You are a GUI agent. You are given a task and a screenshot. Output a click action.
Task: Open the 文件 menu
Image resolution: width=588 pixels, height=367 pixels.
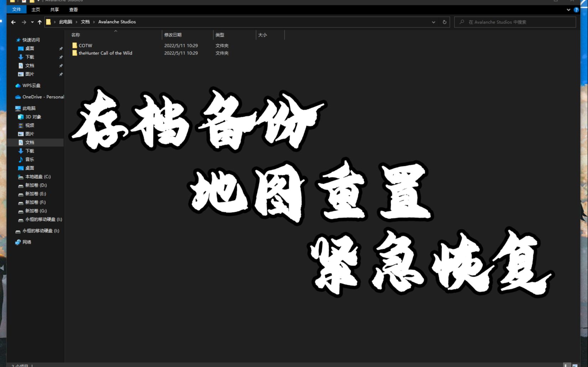click(x=16, y=10)
